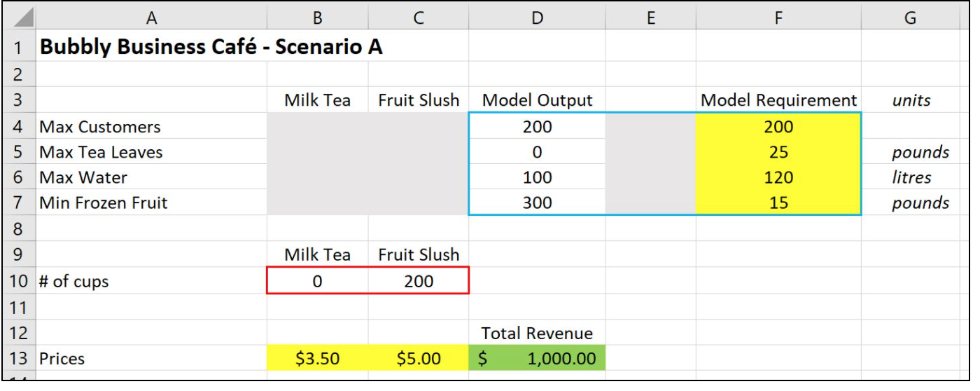Select column A header
The image size is (980, 391).
[x=151, y=19]
